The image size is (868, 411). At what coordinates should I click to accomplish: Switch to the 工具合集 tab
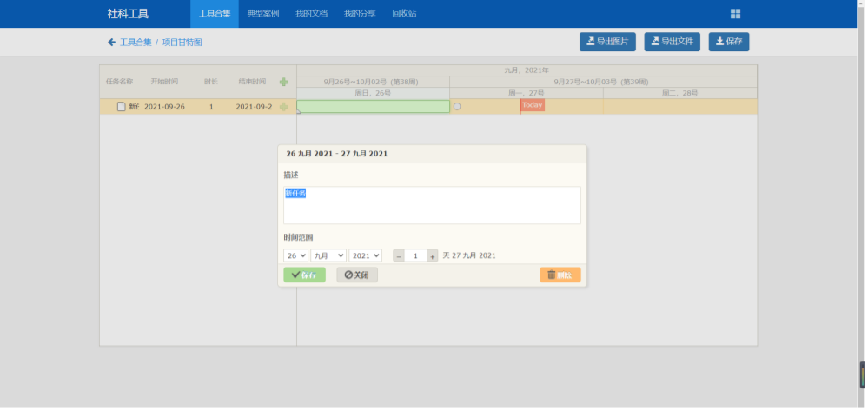[215, 14]
